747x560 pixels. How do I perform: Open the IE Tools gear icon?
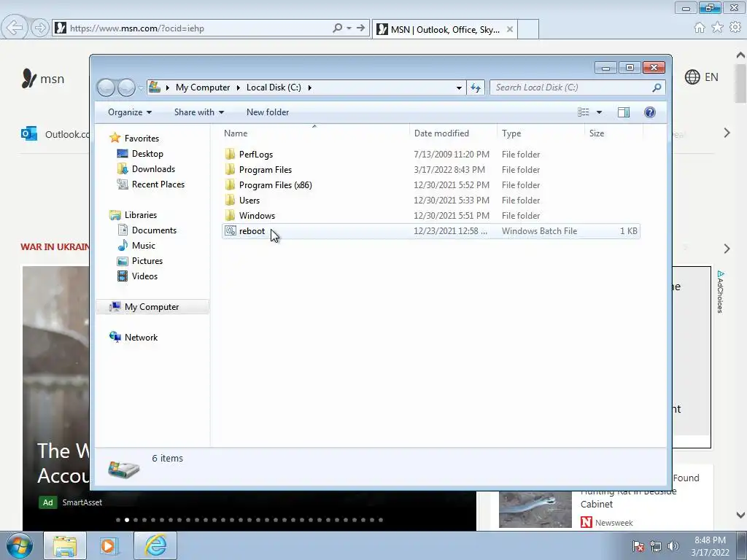coord(735,28)
